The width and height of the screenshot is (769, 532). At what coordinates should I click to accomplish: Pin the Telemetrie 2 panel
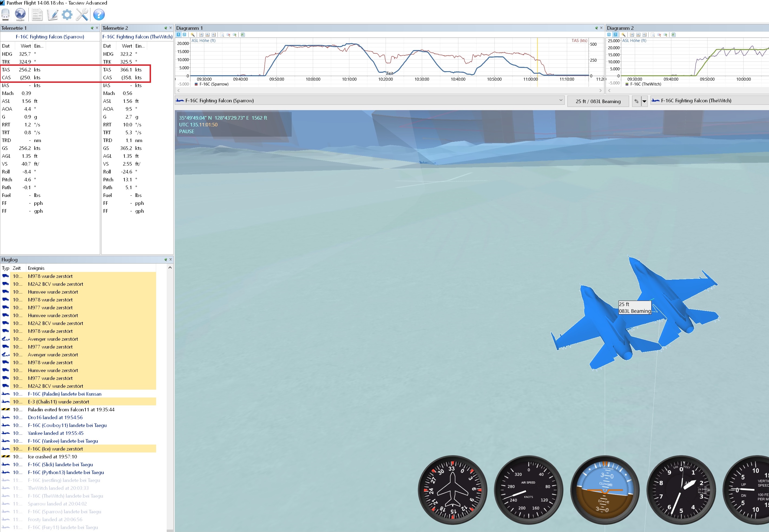pos(166,28)
